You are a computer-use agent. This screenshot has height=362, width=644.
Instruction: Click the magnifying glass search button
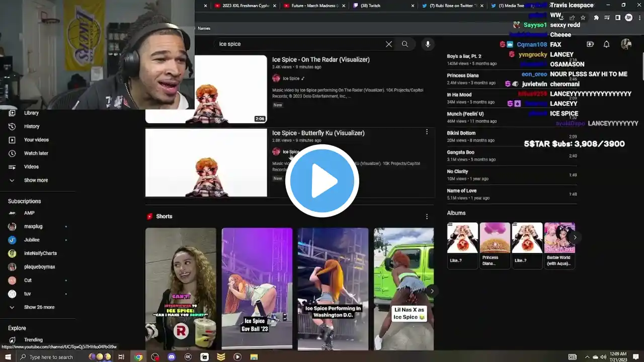click(405, 44)
